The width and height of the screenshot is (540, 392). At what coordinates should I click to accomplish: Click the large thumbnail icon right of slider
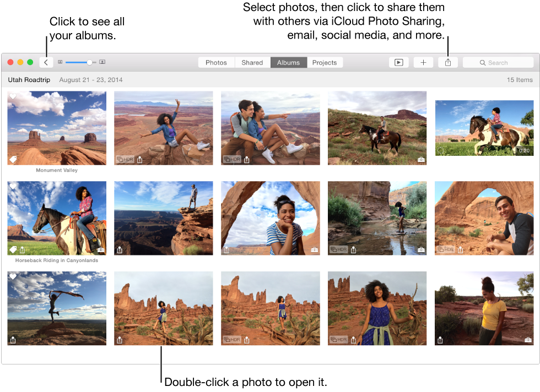pyautogui.click(x=102, y=62)
